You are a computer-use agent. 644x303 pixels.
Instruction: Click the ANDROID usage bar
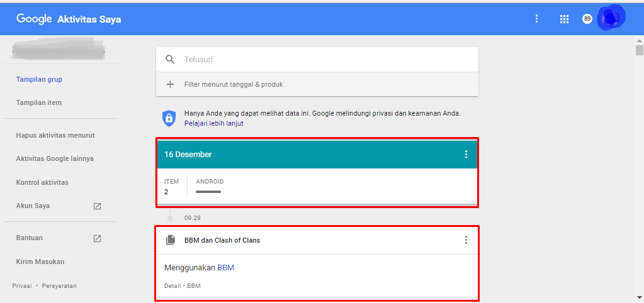click(208, 192)
